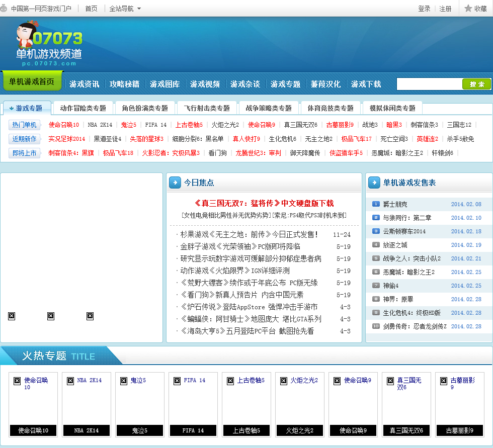Switch to 体育竞技类专题 tab
This screenshot has height=448, width=493.
[331, 108]
